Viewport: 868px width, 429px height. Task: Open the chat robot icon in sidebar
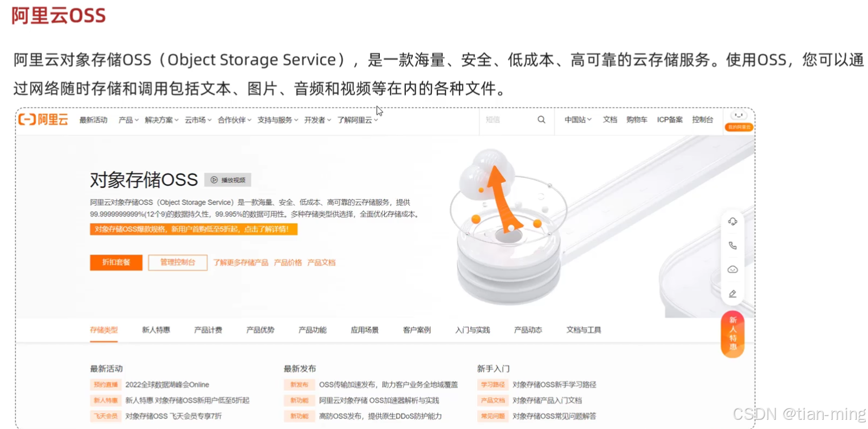(x=733, y=270)
